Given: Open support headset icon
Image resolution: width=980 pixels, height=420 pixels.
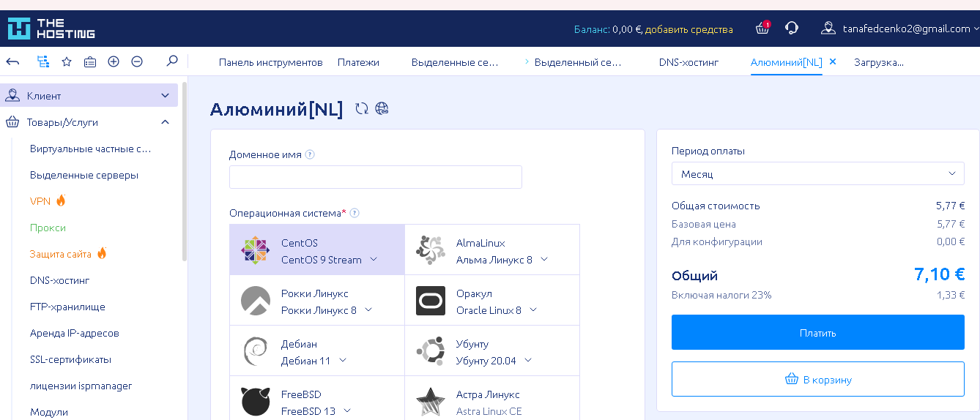Looking at the screenshot, I should pos(792,29).
